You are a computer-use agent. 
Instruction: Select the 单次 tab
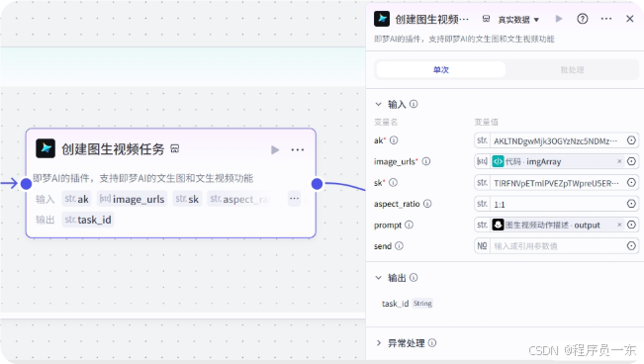click(441, 70)
